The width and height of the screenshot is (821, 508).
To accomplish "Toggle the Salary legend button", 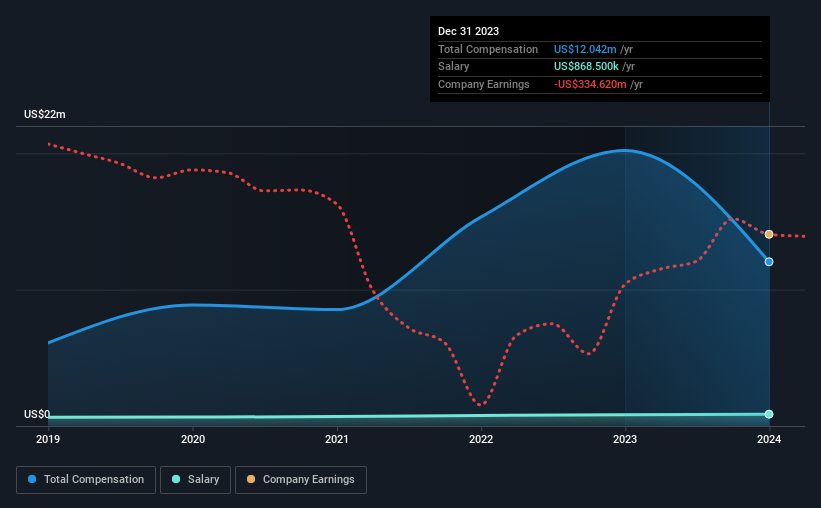I will pos(195,480).
